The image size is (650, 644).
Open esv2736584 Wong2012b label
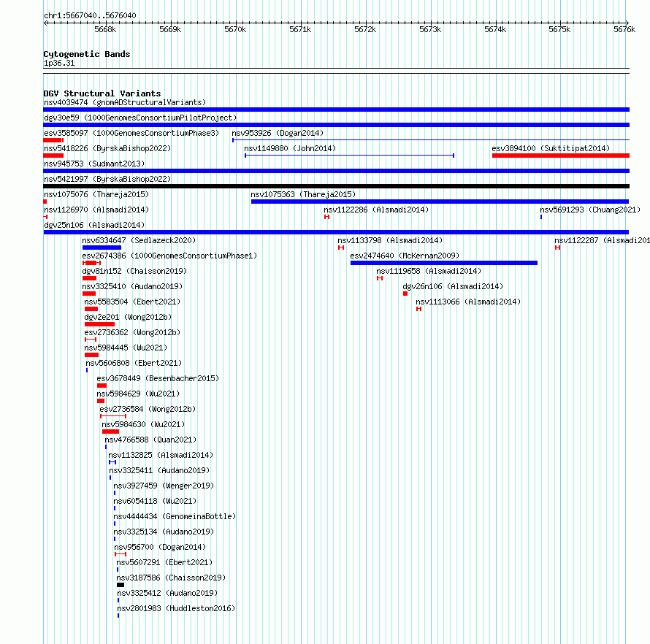coord(148,409)
